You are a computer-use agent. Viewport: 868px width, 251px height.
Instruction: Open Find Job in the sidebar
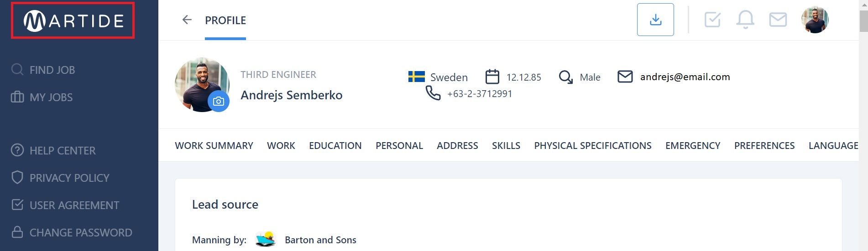[x=43, y=70]
